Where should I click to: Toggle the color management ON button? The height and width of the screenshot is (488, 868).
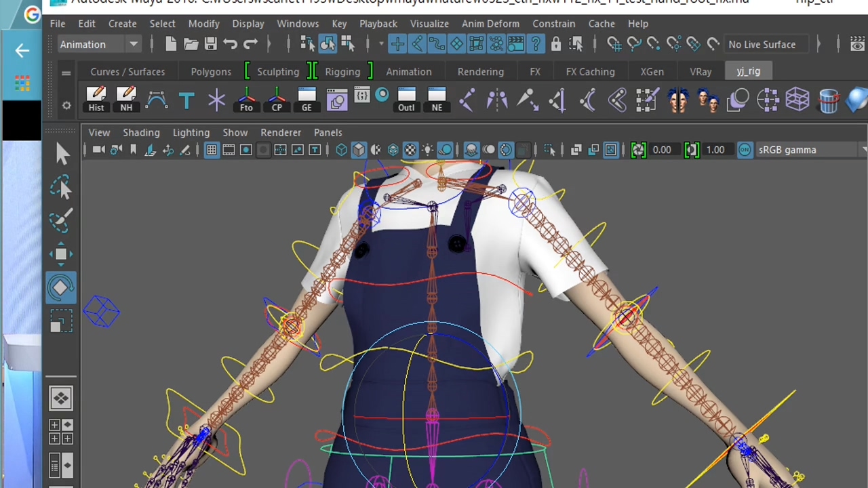(x=745, y=150)
